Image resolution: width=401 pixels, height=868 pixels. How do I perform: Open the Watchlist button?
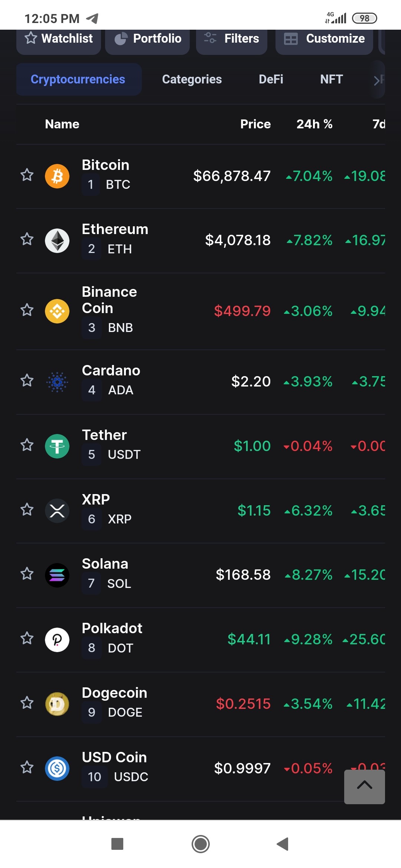(59, 39)
